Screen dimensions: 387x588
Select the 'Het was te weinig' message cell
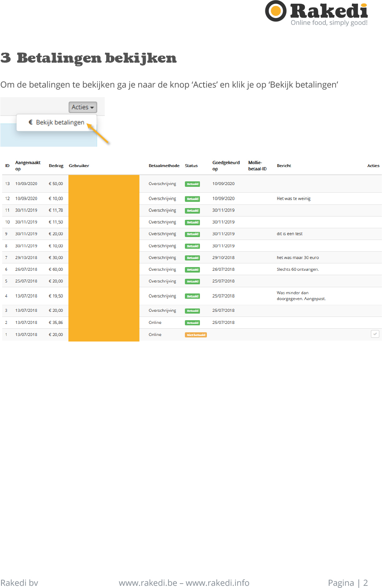(x=293, y=199)
